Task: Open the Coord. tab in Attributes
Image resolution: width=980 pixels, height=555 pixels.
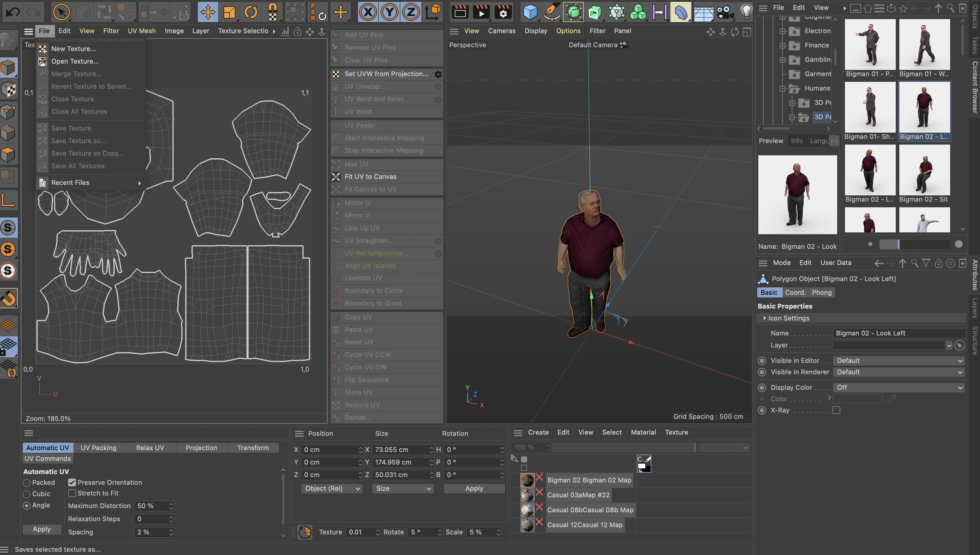Action: coord(795,292)
